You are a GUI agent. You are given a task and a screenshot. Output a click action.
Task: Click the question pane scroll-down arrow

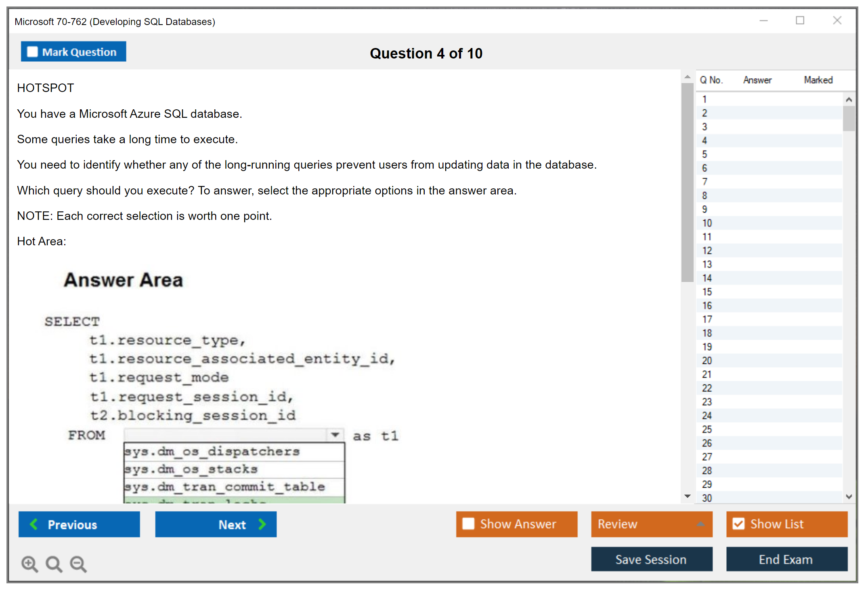click(x=687, y=496)
